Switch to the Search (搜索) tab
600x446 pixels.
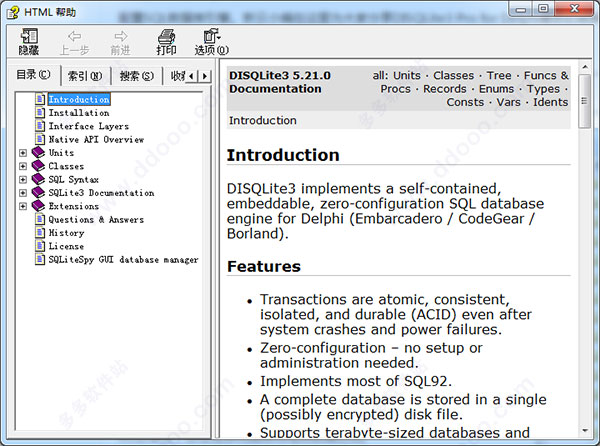pyautogui.click(x=137, y=76)
